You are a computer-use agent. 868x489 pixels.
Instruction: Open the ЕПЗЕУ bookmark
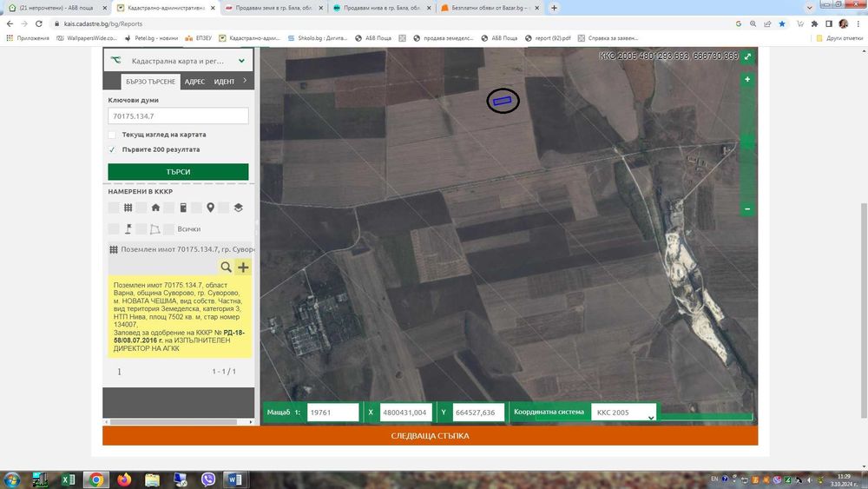point(199,38)
